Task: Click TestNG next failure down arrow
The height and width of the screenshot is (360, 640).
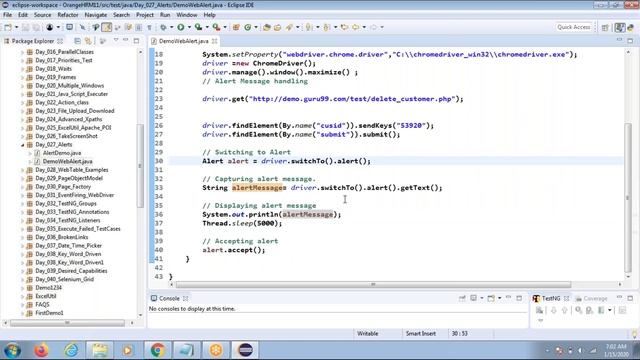Action: [x=553, y=310]
